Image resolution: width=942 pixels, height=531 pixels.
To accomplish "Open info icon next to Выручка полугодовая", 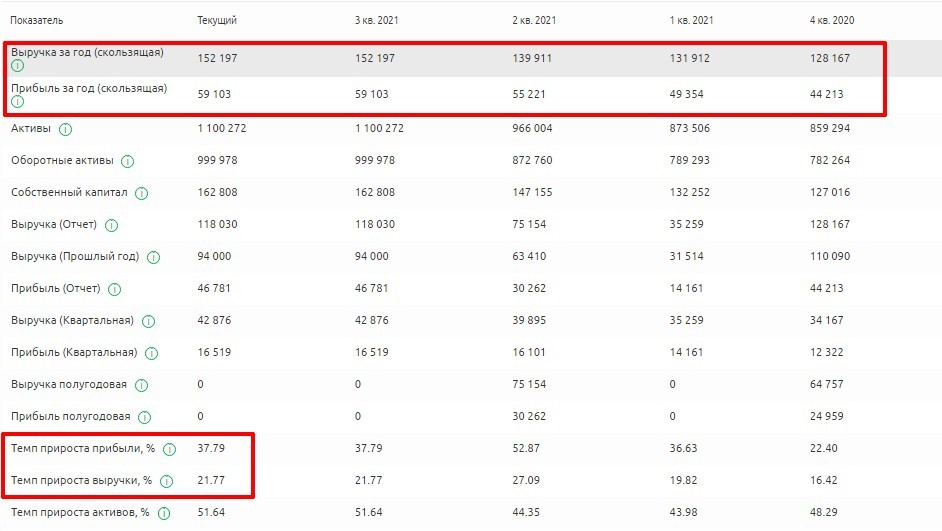I will point(141,385).
